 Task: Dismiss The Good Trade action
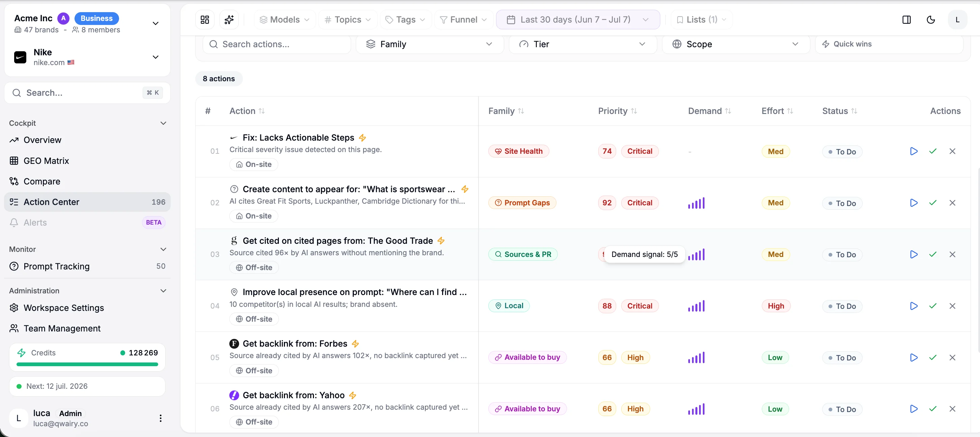952,255
